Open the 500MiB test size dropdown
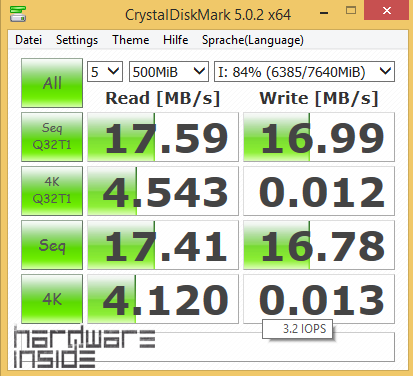Viewport: 413px width, 376px height. 169,72
